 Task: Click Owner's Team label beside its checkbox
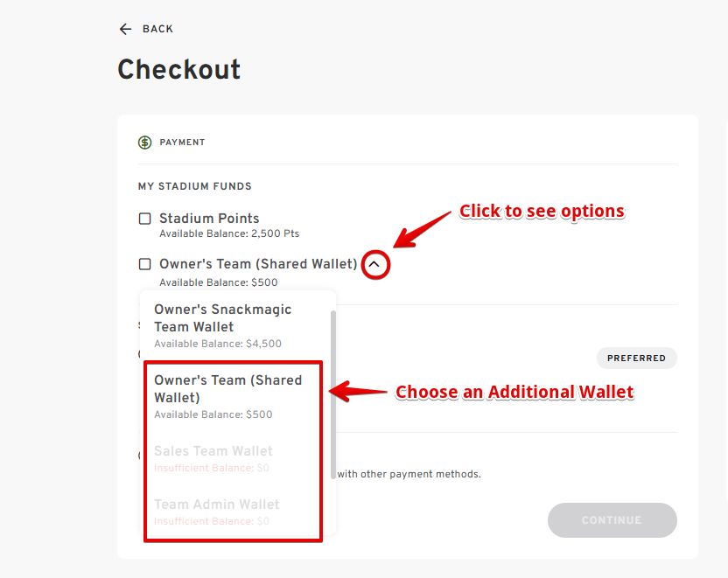coord(258,264)
